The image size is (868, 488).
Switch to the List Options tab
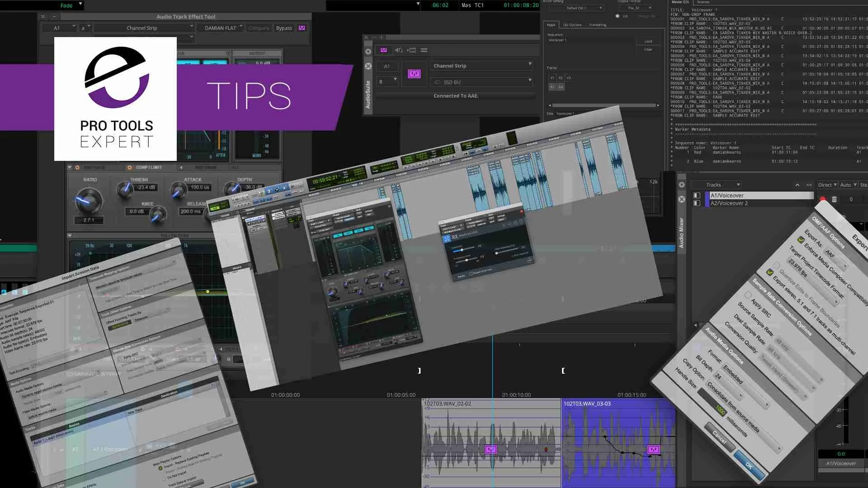572,25
